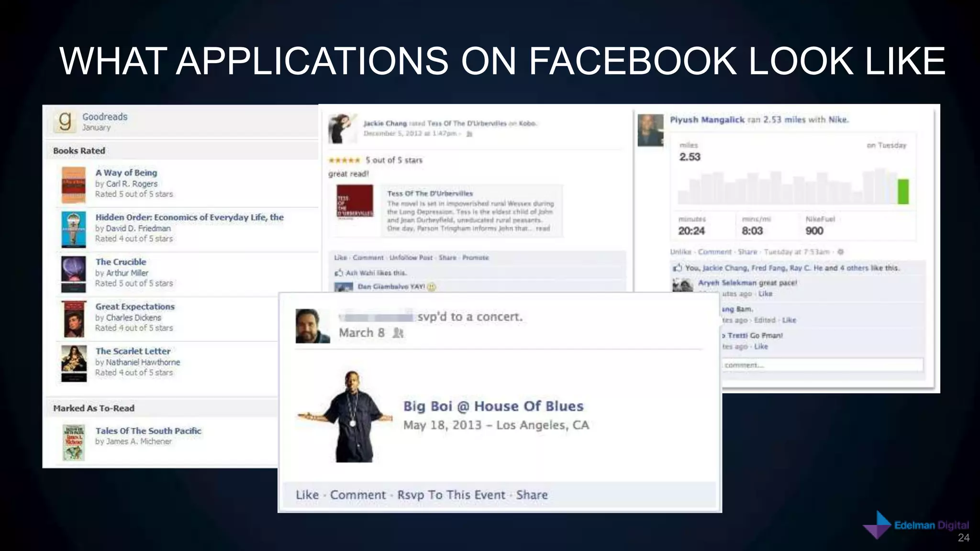Screen dimensions: 980x551
Task: Click the Goodreads app logo icon
Action: [x=65, y=121]
